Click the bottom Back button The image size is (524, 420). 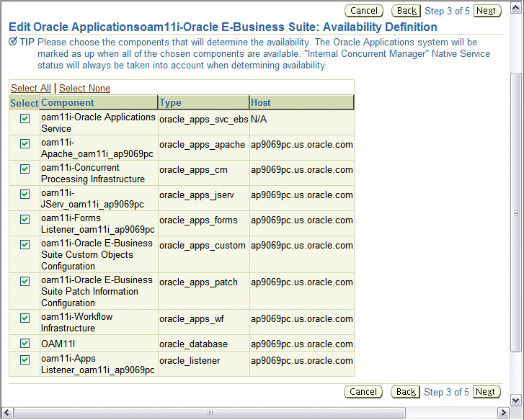405,392
